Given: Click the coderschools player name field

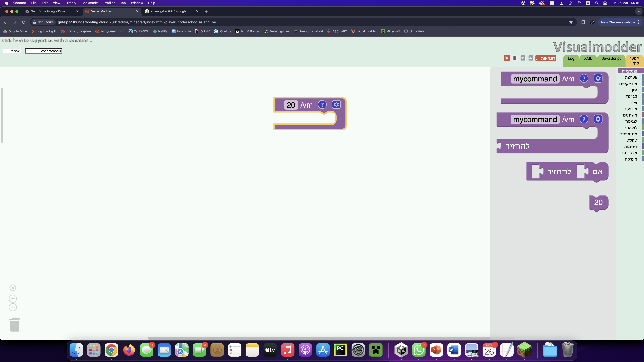Looking at the screenshot, I should pyautogui.click(x=44, y=51).
